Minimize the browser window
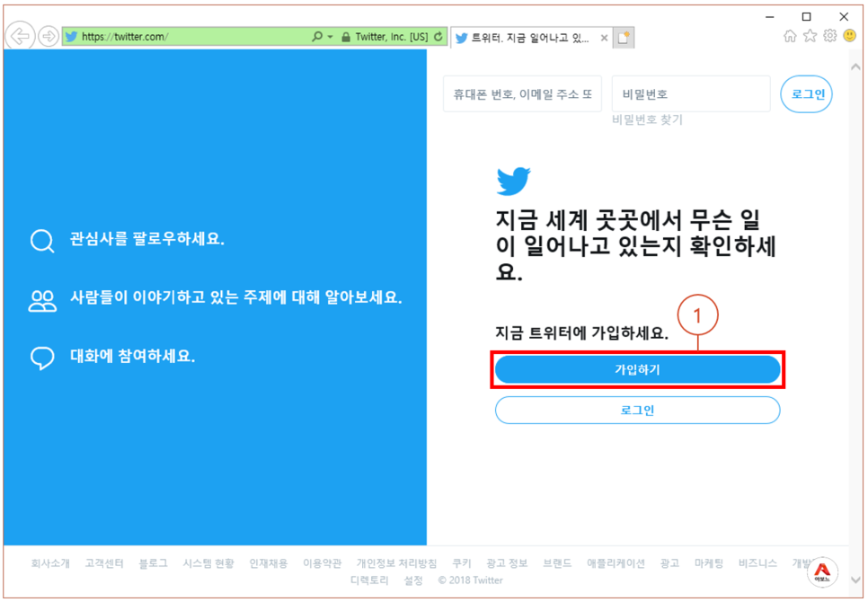This screenshot has width=868, height=602. click(769, 16)
